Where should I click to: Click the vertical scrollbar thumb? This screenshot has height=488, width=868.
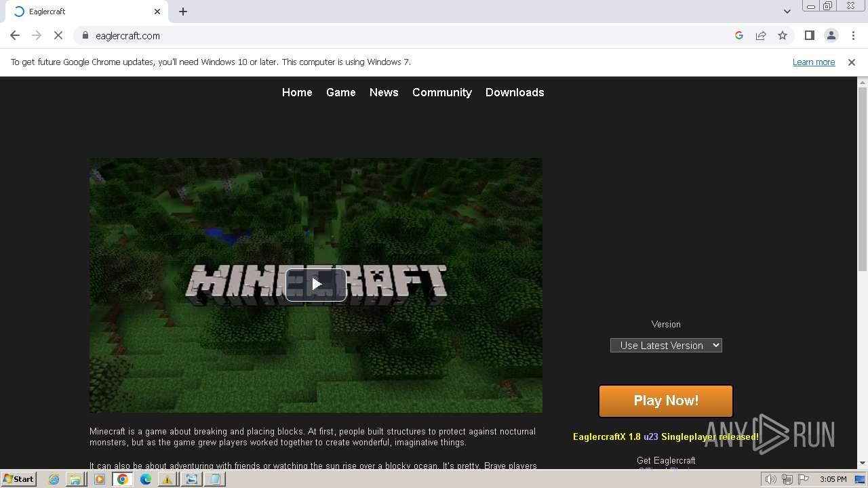863,180
